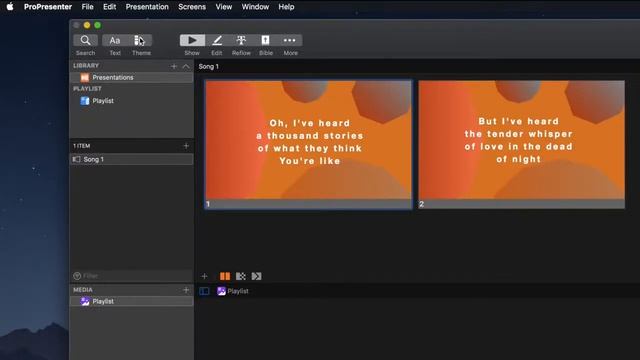Open the Search tool in toolbar
This screenshot has height=360, width=640.
coord(85,40)
